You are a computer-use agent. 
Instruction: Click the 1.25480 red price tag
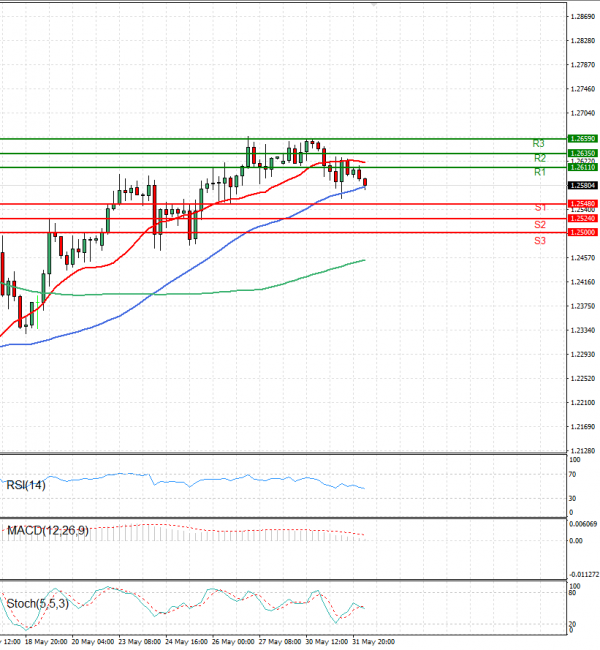pyautogui.click(x=582, y=203)
